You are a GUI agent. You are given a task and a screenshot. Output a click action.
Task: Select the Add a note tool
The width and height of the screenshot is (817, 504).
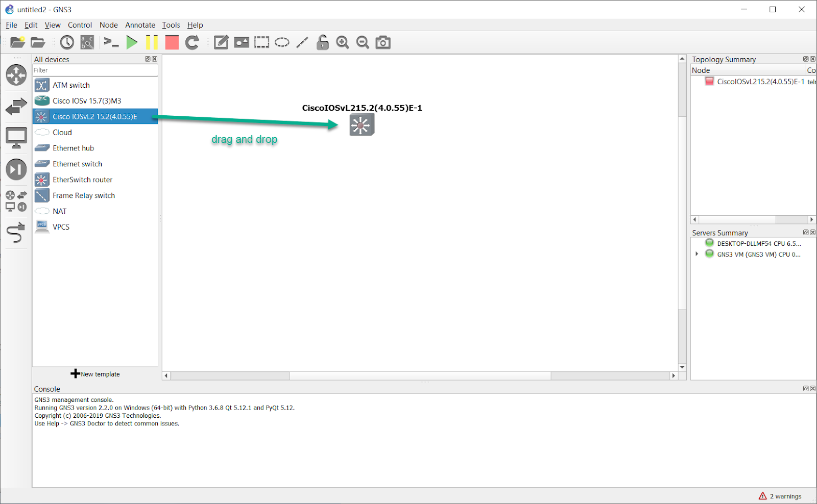click(221, 42)
